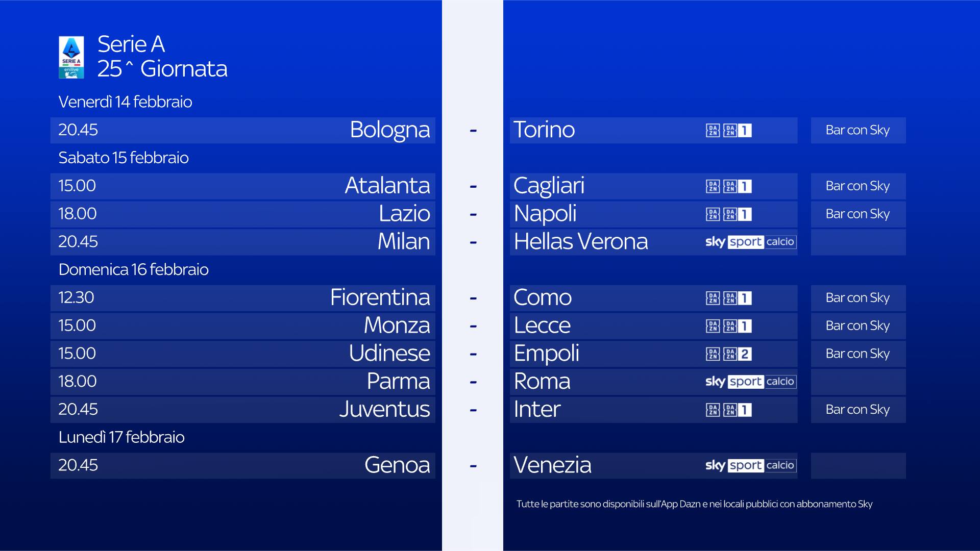980x551 pixels.
Task: Click Bar con Sky for Juventus-Inter
Action: click(857, 410)
